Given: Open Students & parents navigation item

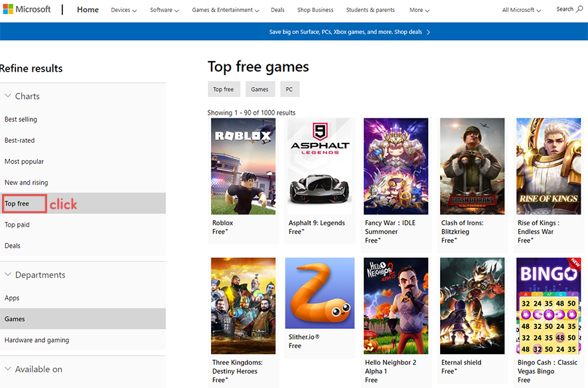Looking at the screenshot, I should click(x=370, y=10).
